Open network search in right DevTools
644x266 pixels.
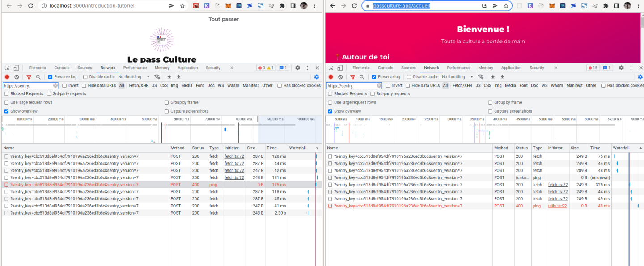(362, 77)
